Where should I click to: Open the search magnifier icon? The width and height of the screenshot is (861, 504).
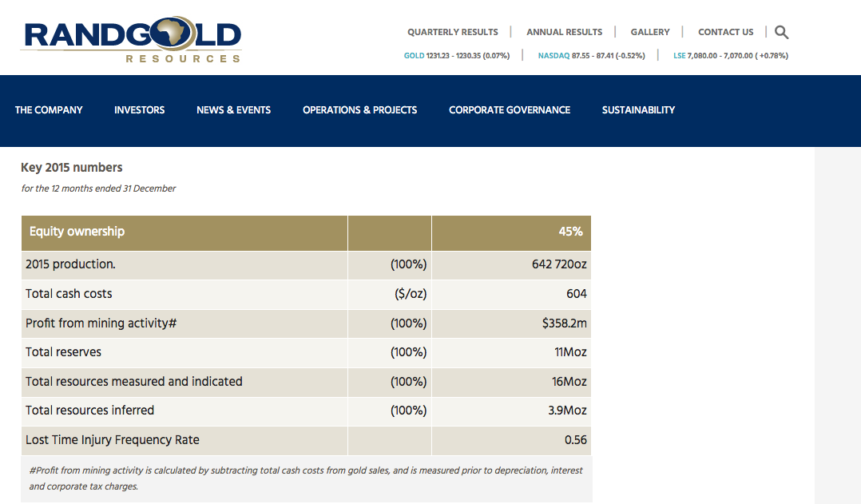781,33
